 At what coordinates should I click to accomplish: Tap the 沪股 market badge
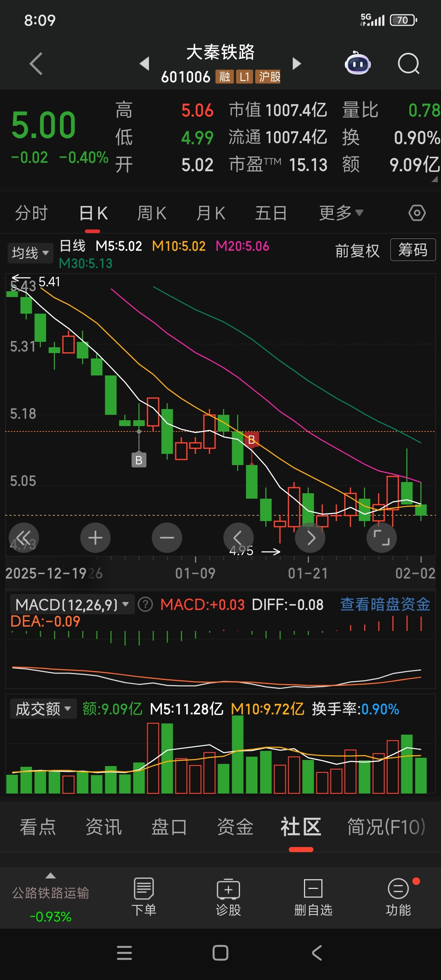coord(268,77)
